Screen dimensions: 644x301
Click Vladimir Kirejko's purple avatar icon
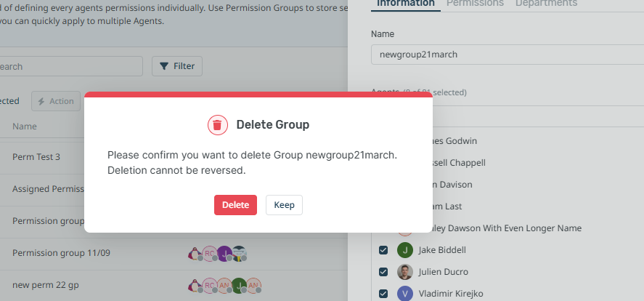point(405,294)
